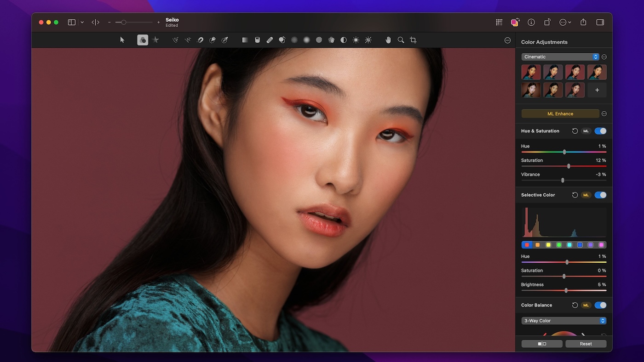Select the Arrange arrow tool

(122, 40)
